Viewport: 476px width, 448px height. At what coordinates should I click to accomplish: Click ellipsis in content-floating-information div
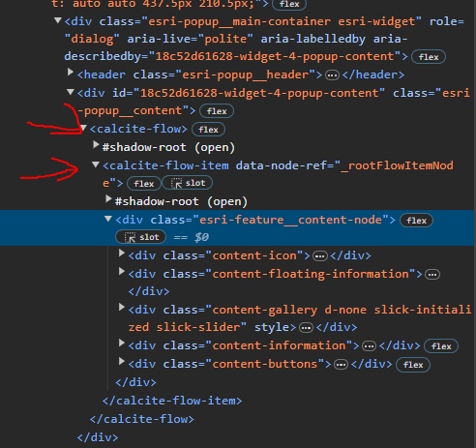pyautogui.click(x=432, y=275)
